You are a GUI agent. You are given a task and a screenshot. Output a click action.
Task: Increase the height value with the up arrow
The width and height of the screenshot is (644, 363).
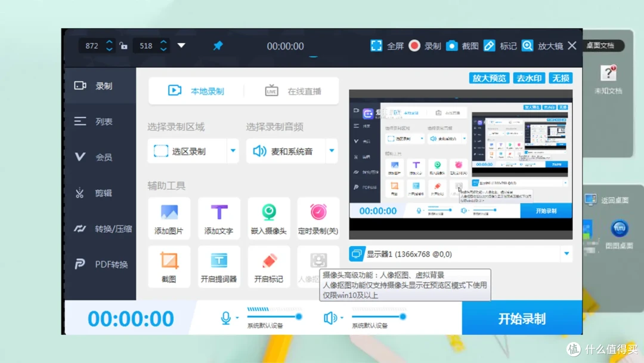(163, 42)
